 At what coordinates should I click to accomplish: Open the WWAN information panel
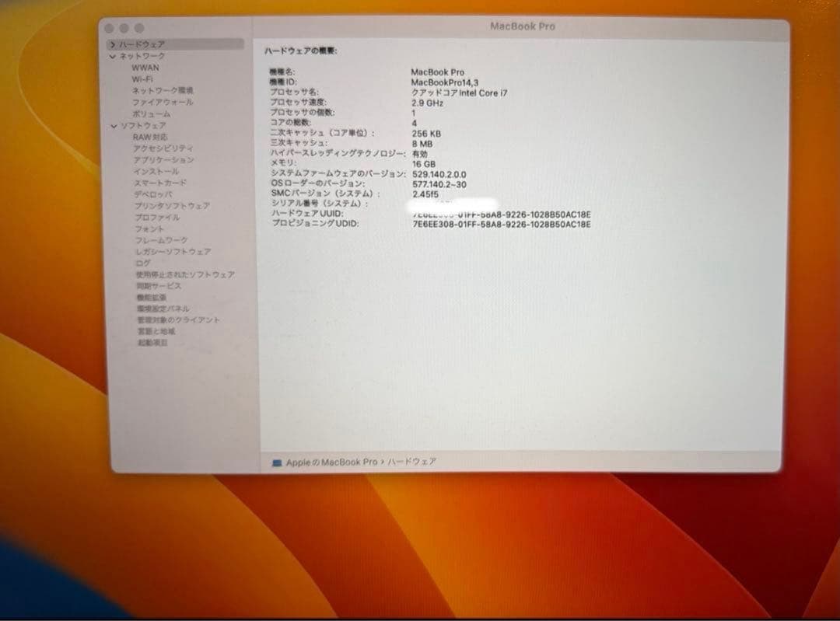click(146, 68)
